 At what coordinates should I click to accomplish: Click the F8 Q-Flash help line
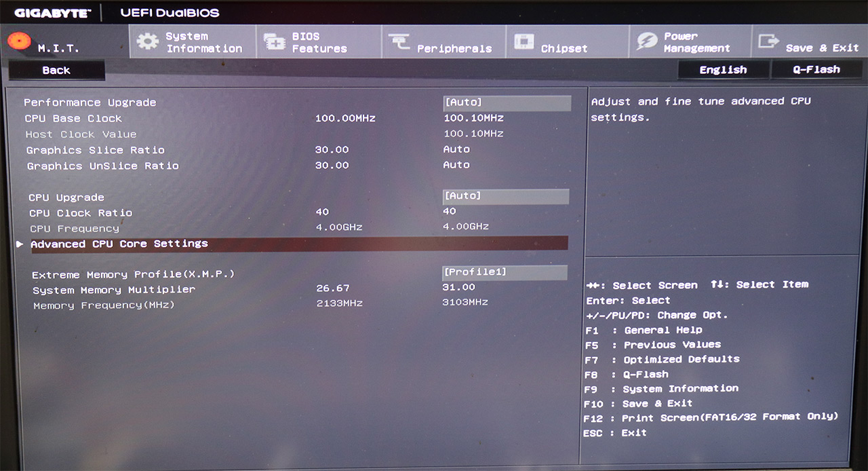627,375
